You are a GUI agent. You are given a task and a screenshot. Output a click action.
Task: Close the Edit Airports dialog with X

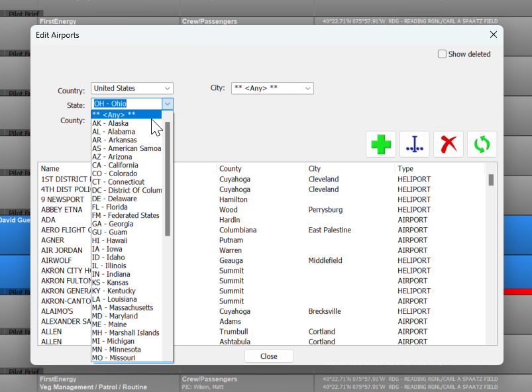(x=493, y=34)
